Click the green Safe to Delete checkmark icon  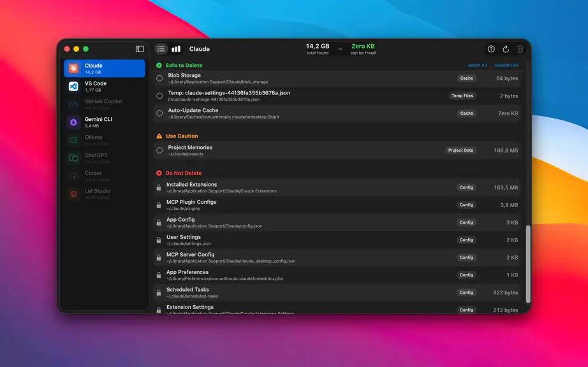click(x=159, y=65)
